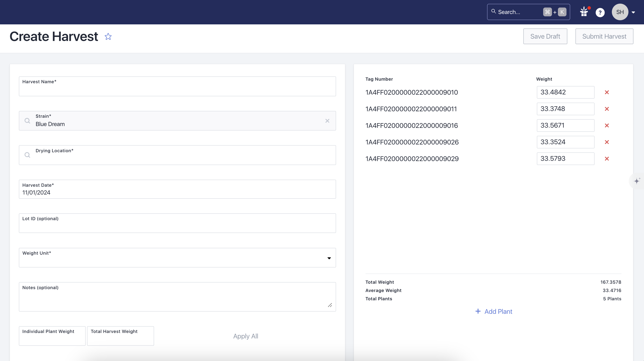Screen dimensions: 644x361
Task: Favorite the Create Harvest page star
Action: coord(108,37)
